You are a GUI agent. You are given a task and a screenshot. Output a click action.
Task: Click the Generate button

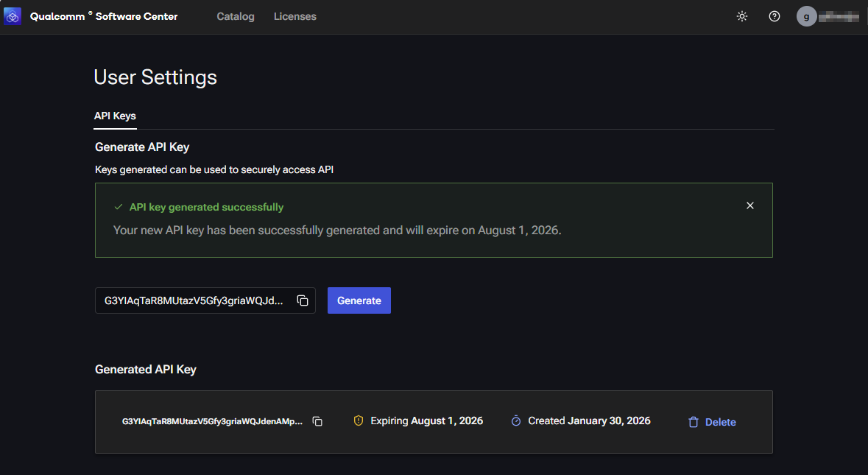click(x=359, y=300)
